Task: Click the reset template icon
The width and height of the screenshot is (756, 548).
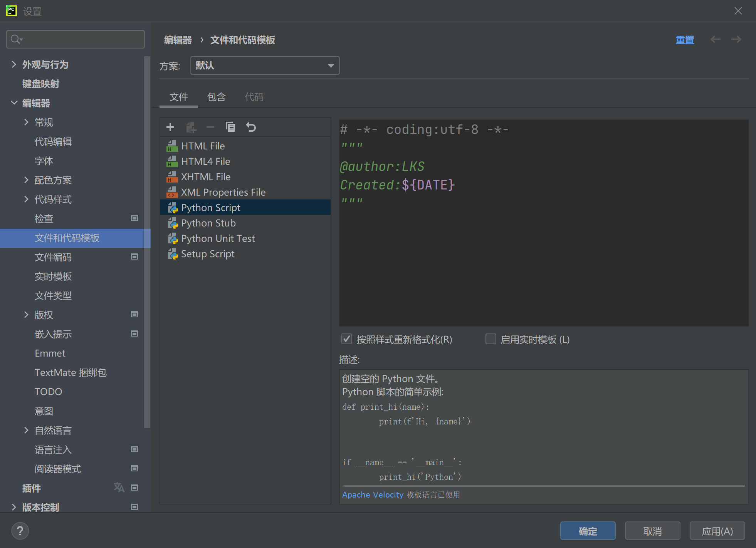Action: 250,127
